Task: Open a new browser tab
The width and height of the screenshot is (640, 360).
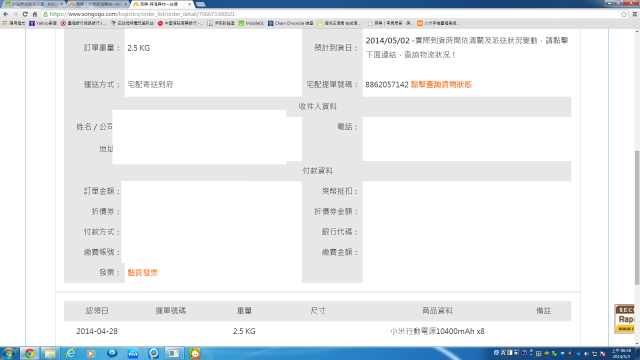Action: (200, 4)
